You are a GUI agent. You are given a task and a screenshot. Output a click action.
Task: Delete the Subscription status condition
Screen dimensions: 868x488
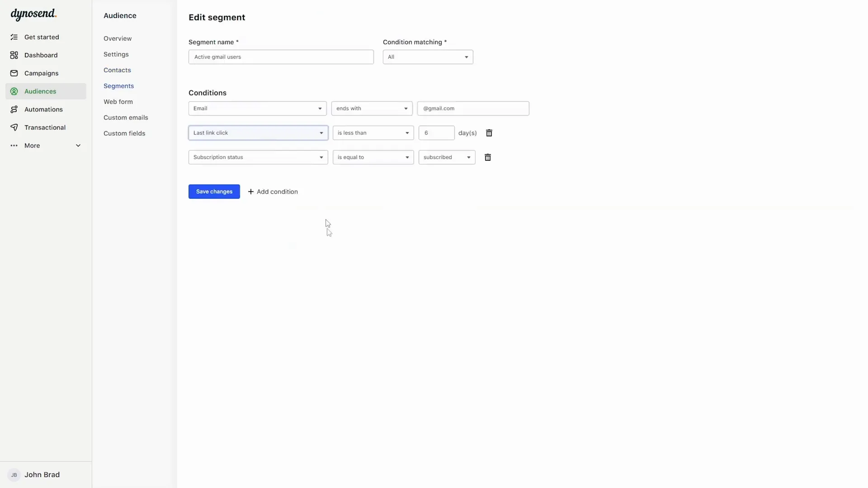(x=488, y=157)
